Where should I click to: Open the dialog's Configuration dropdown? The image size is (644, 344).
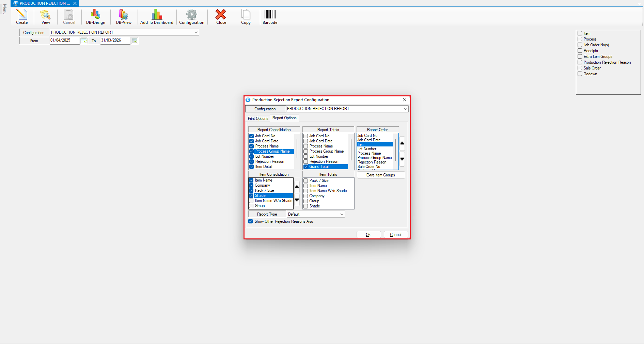pos(405,109)
